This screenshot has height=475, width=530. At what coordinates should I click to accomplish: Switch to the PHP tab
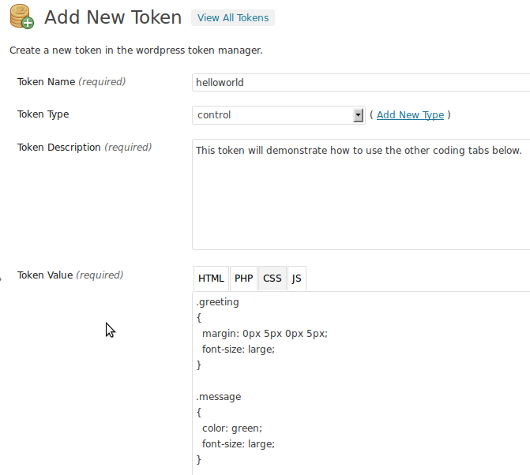tap(244, 278)
